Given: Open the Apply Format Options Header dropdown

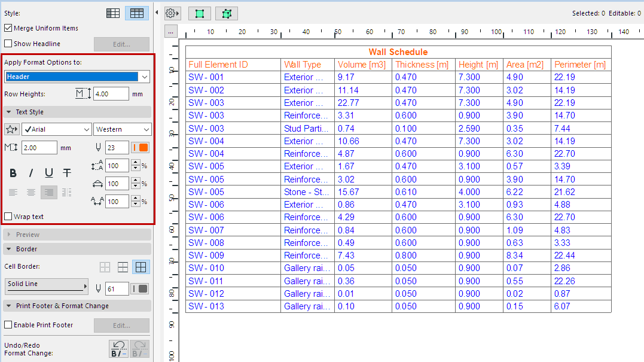Looking at the screenshot, I should 77,77.
